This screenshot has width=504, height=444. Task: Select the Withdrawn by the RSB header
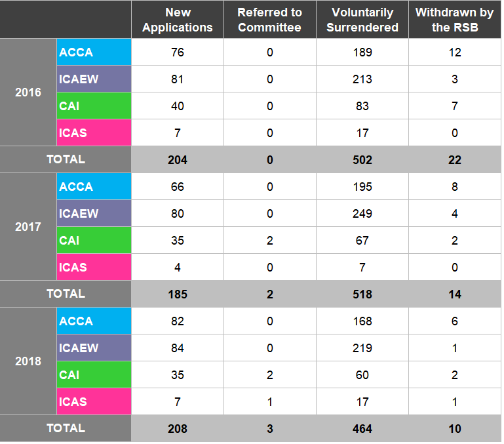coord(455,20)
